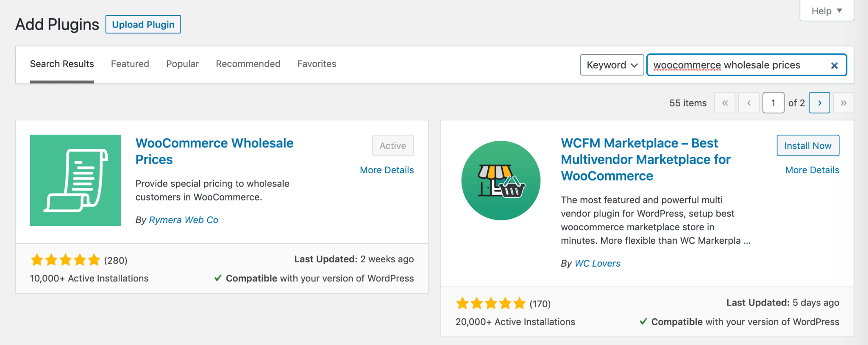Switch to the Popular tab
Viewport: 868px width, 345px height.
pyautogui.click(x=182, y=64)
